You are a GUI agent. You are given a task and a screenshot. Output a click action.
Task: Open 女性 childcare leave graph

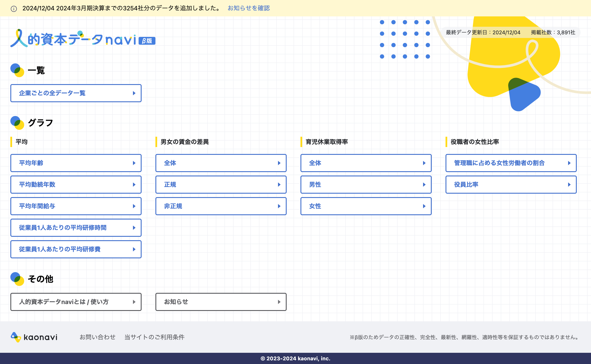[366, 206]
